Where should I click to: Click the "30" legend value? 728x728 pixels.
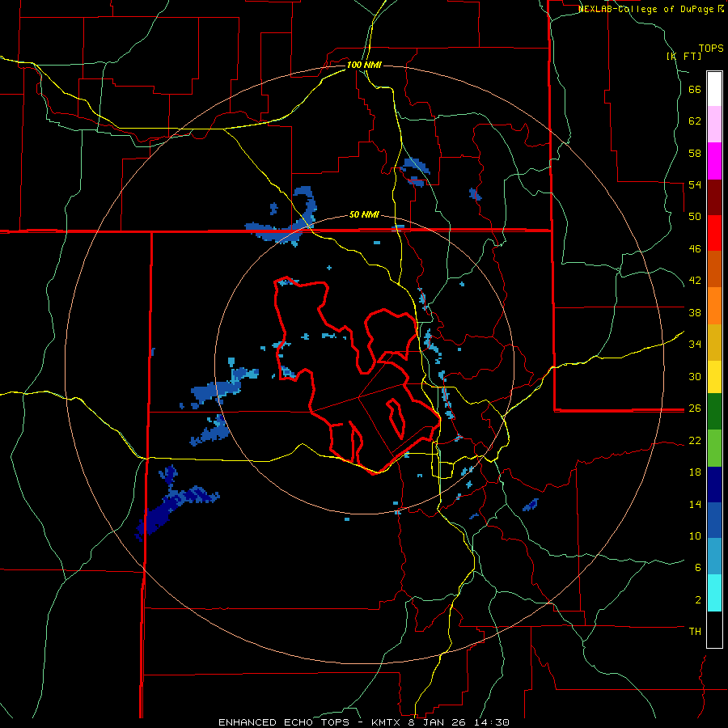[x=695, y=376]
